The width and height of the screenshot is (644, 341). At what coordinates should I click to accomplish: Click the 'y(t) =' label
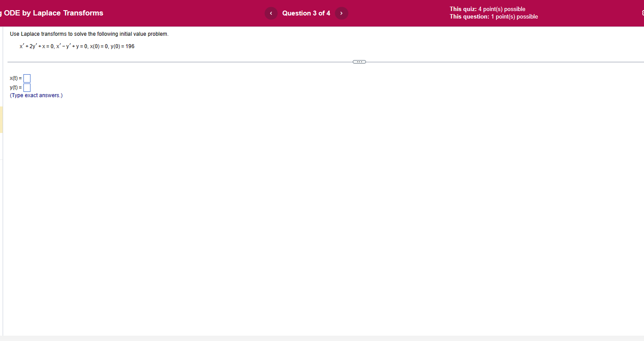[16, 87]
